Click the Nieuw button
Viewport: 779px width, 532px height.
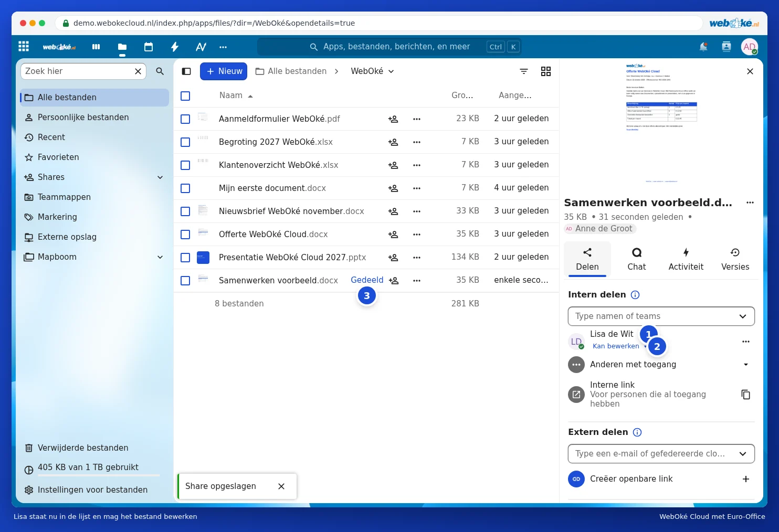(224, 71)
